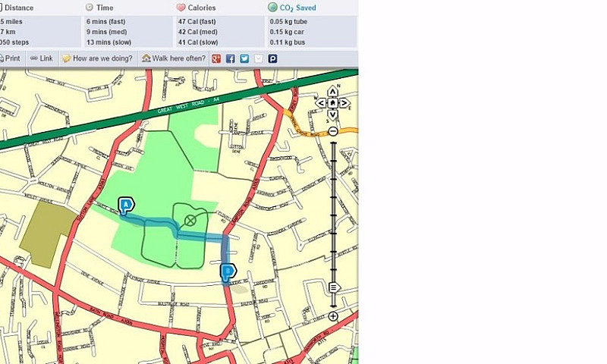Select route start marker A
This screenshot has height=364, width=607.
tap(126, 205)
